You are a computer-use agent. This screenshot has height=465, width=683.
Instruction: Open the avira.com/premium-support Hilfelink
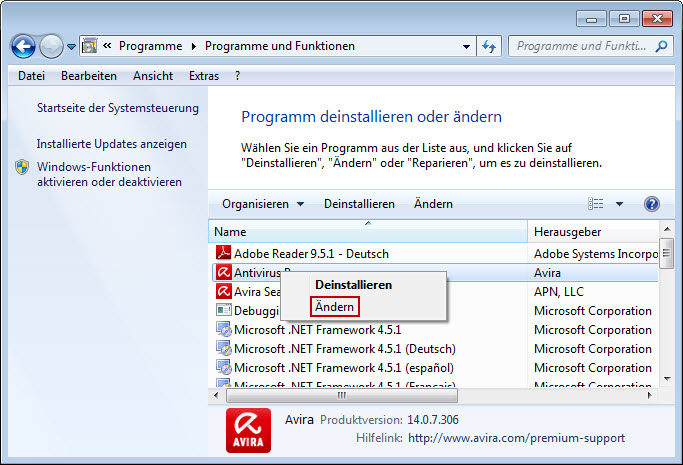516,438
